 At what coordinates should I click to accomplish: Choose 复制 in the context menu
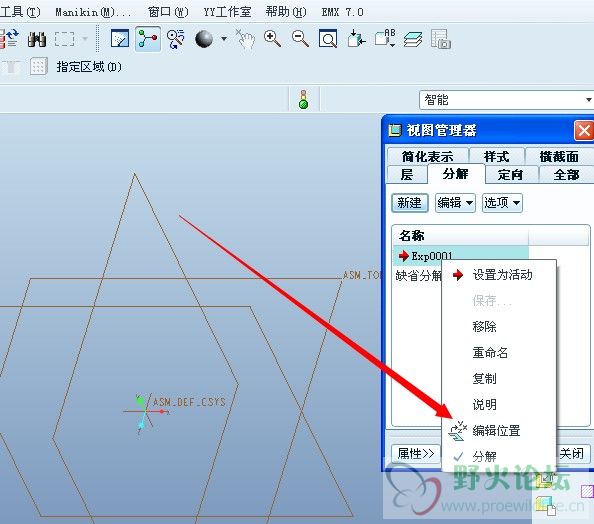(x=499, y=379)
